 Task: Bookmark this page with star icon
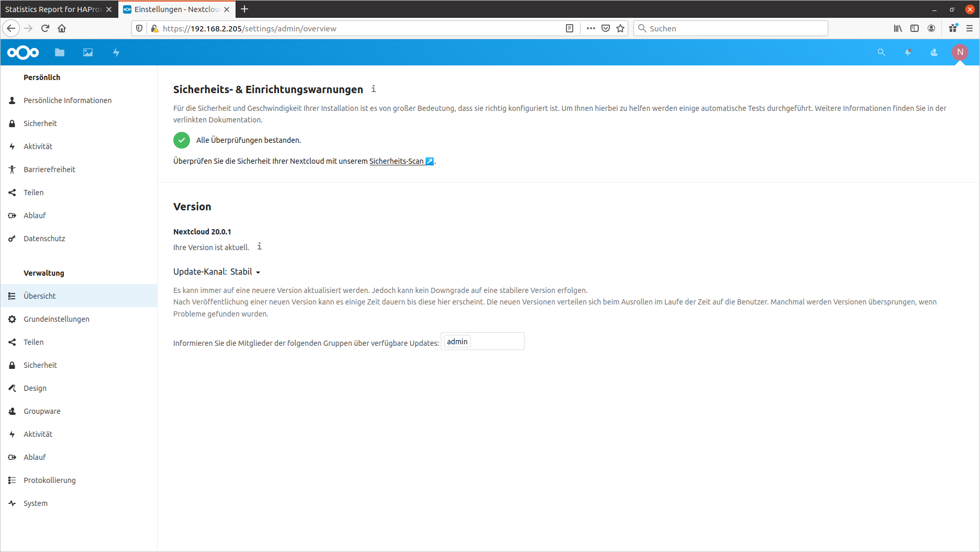point(620,28)
